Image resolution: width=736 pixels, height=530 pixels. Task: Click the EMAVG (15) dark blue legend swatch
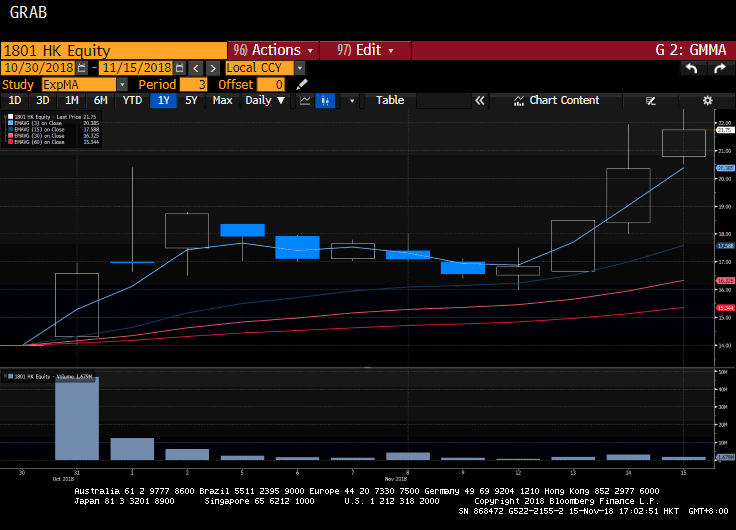[10, 129]
